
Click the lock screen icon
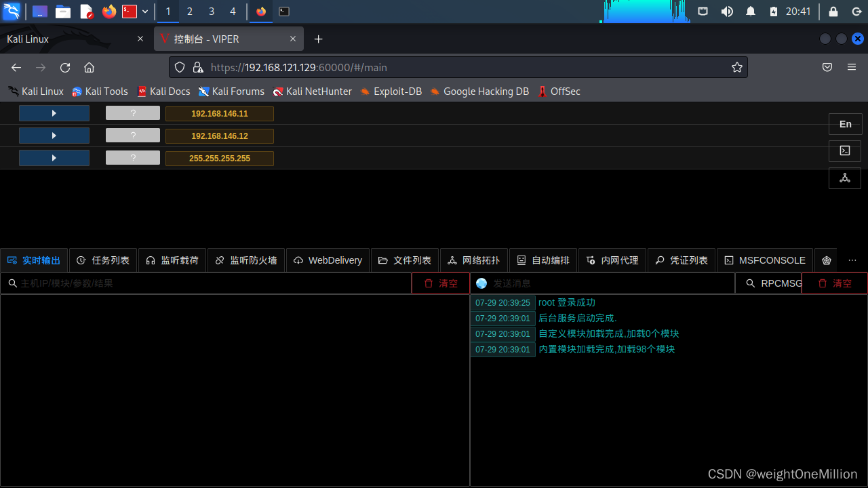[833, 12]
